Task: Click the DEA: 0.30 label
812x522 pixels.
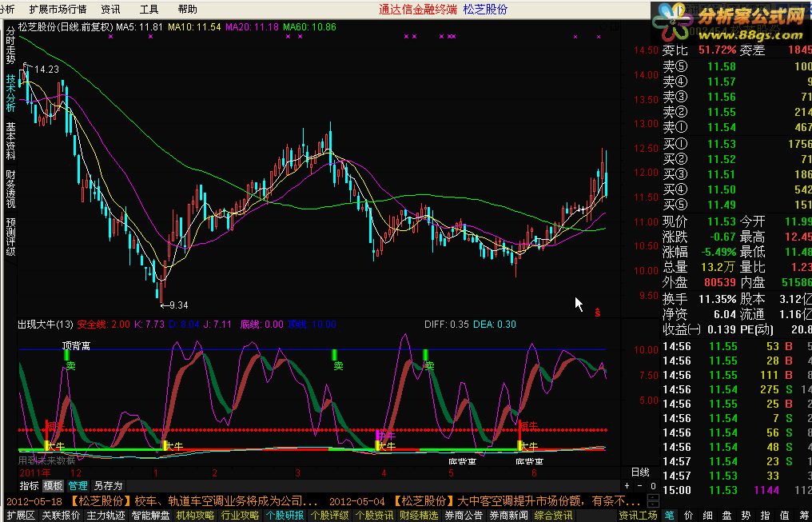Action: pos(495,325)
